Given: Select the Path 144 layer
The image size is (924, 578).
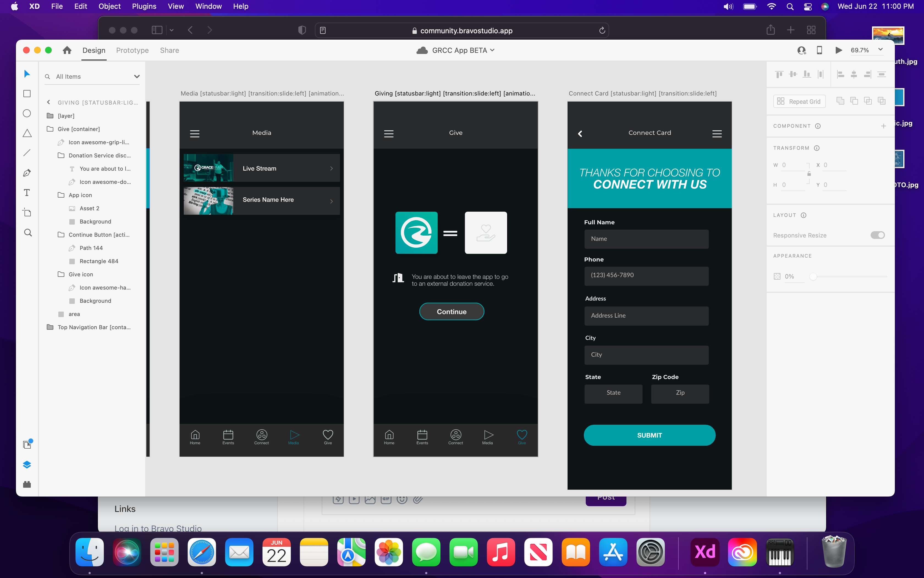Looking at the screenshot, I should point(91,248).
